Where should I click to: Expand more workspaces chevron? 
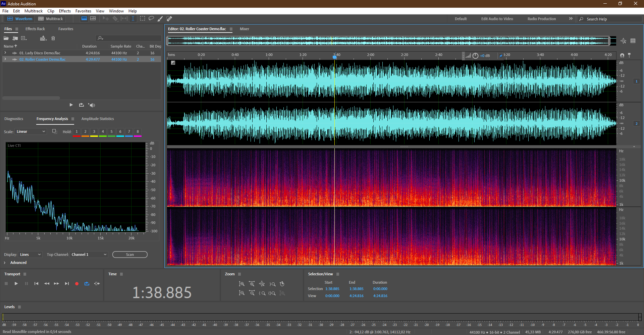571,18
